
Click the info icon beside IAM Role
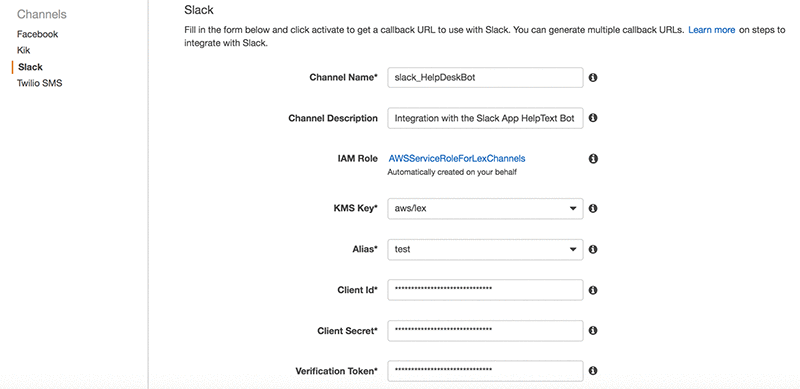pos(593,159)
